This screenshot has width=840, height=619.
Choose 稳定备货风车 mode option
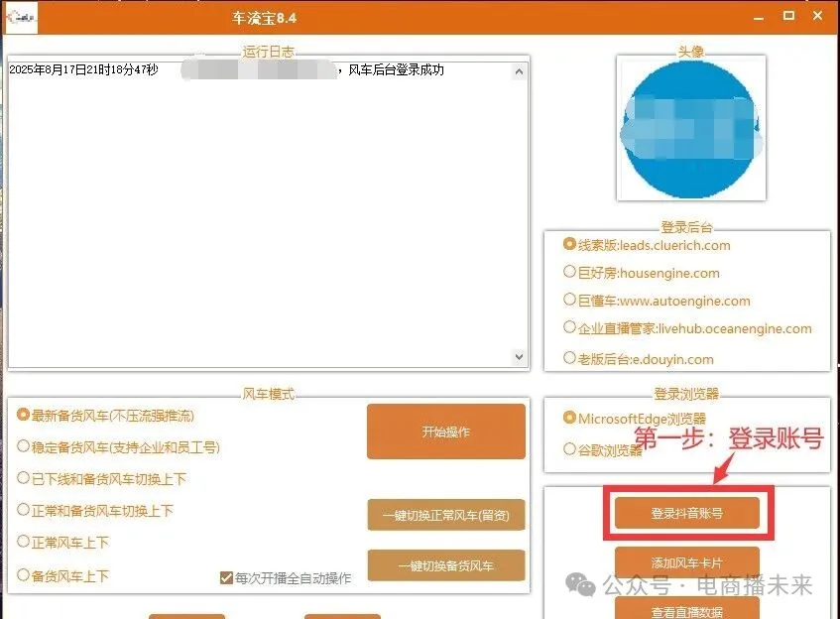(24, 447)
